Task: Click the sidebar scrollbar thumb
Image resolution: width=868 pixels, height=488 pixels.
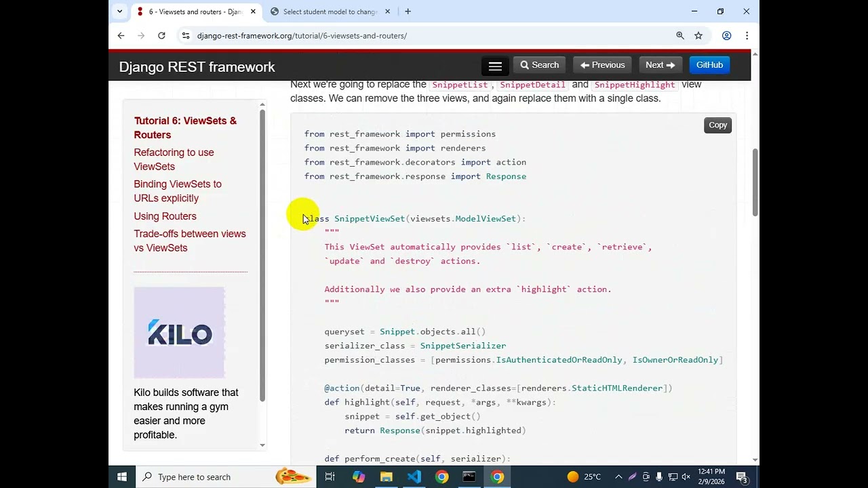Action: coord(262,256)
